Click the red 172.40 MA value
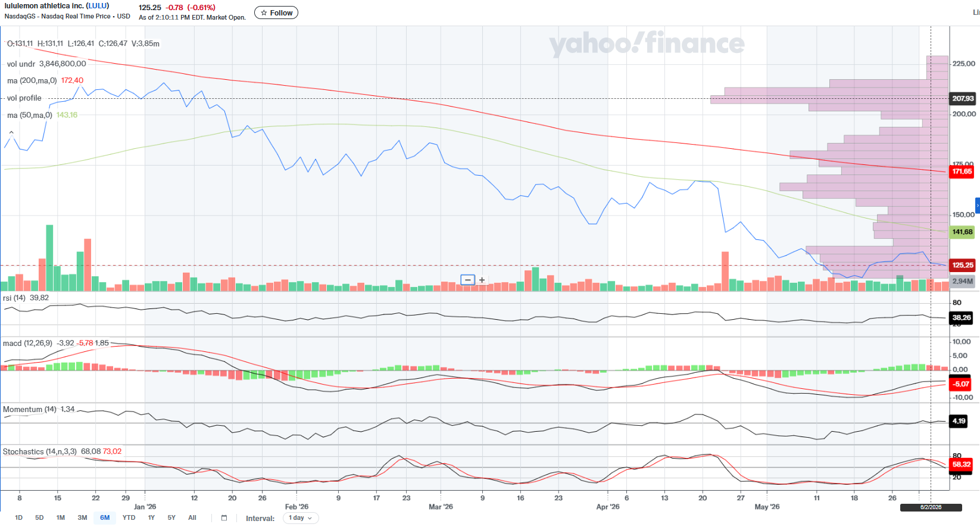Image resolution: width=980 pixels, height=527 pixels. [x=72, y=80]
